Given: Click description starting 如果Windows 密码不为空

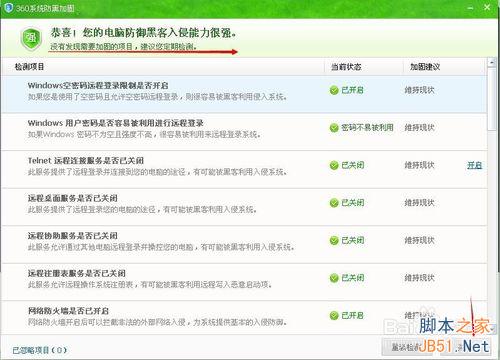Looking at the screenshot, I should click(x=144, y=135).
